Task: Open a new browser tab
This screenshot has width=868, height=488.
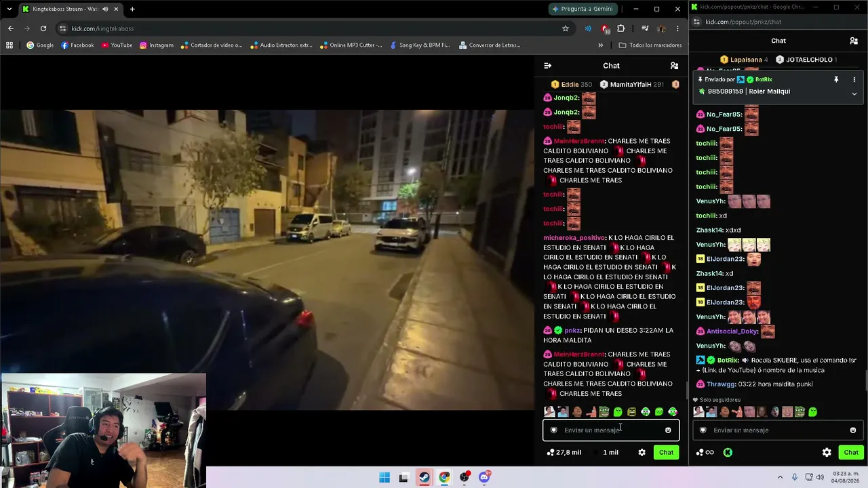Action: coord(132,9)
